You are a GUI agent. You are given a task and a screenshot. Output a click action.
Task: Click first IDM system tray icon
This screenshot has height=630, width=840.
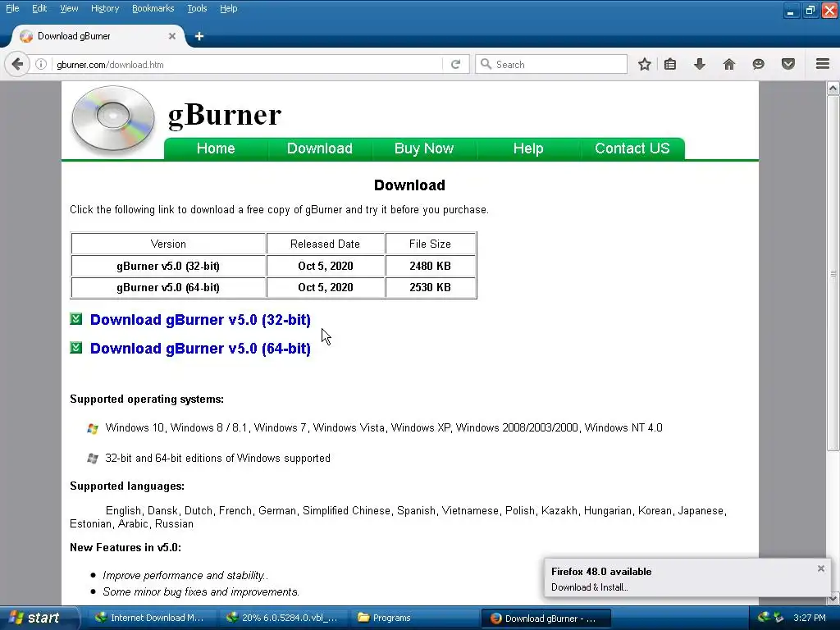tap(764, 617)
